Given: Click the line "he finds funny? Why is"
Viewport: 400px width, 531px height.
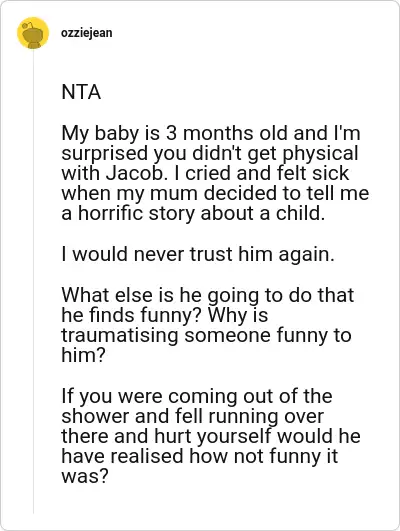Looking at the screenshot, I should pos(165,315).
